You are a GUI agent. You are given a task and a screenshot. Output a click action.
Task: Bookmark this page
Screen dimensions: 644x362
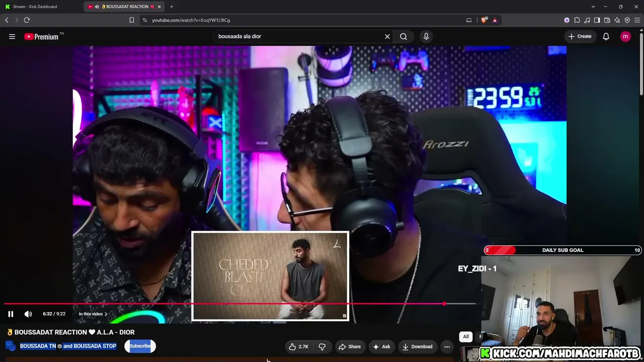[x=132, y=20]
